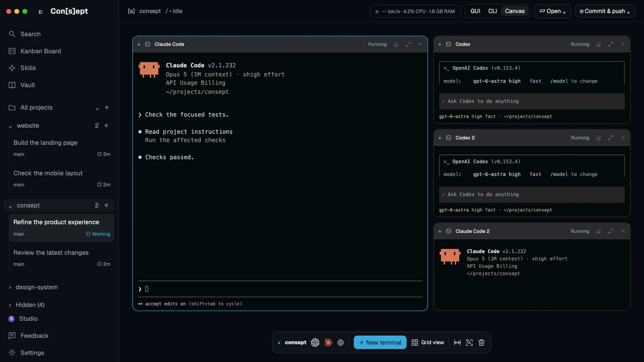Close the Codex terminal panel
This screenshot has height=362, width=644.
pos(623,44)
